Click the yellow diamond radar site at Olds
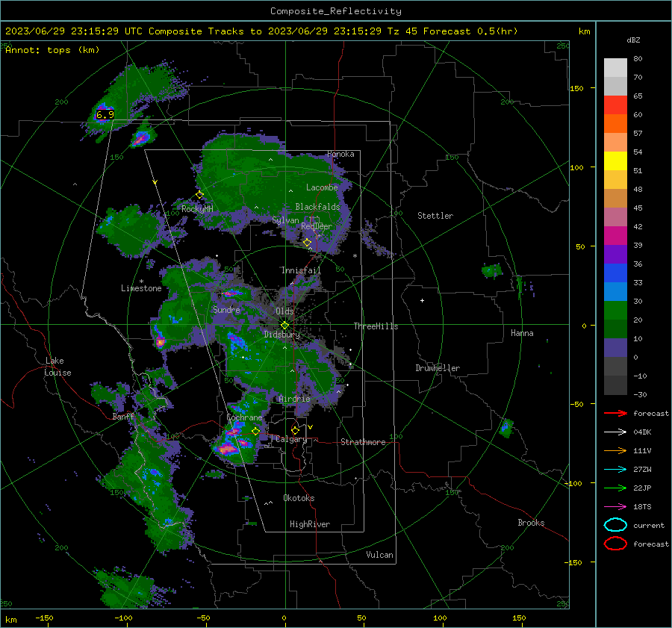Screen dimensions: 672x628 [284, 326]
